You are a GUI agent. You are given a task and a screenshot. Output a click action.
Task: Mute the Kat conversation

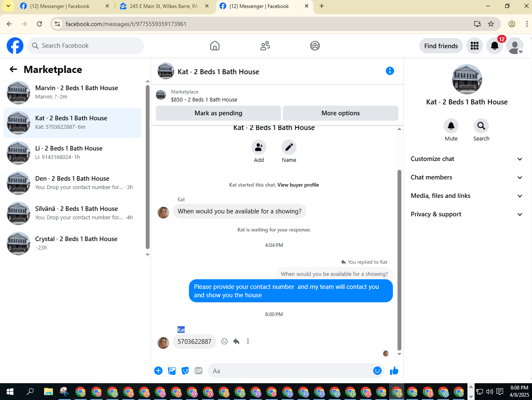(x=451, y=125)
